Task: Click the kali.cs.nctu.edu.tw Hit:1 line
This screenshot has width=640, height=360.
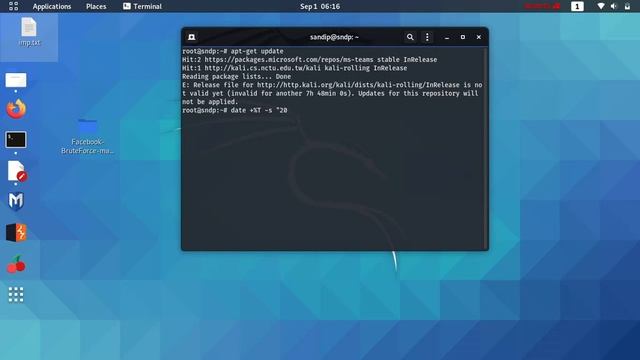Action: (x=294, y=68)
